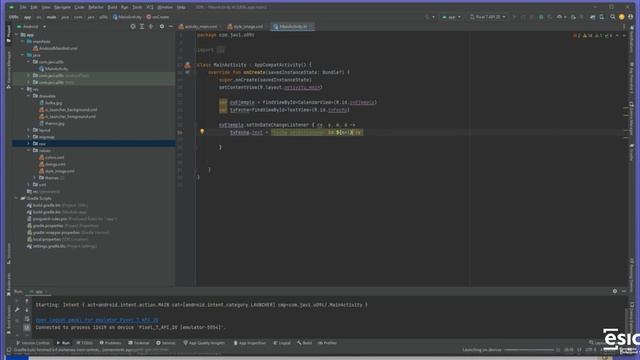Open the Problems tool window
Image resolution: width=640 pixels, height=360 pixels.
click(x=111, y=343)
